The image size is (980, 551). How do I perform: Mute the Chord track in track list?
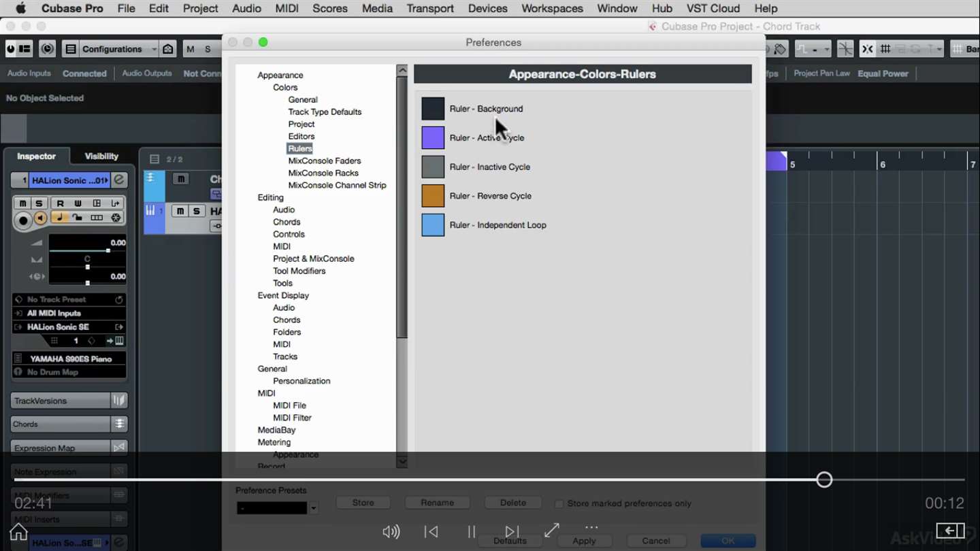point(180,178)
